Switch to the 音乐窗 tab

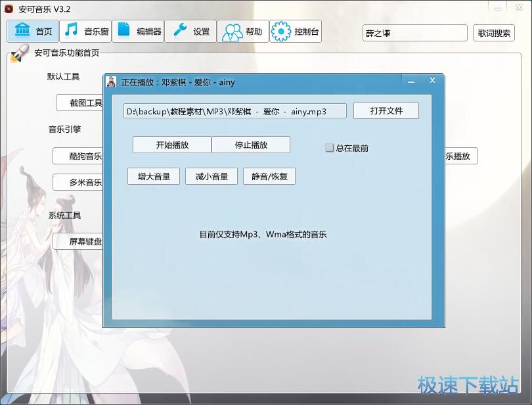click(x=85, y=32)
